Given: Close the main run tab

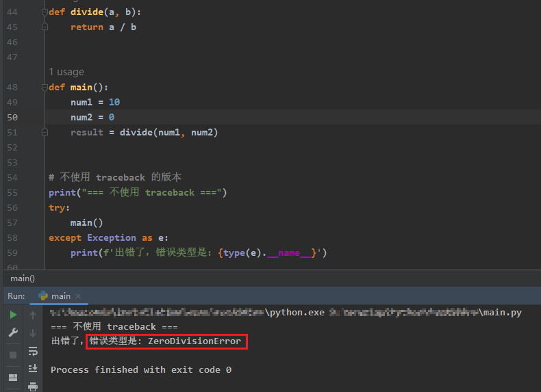Looking at the screenshot, I should (78, 296).
